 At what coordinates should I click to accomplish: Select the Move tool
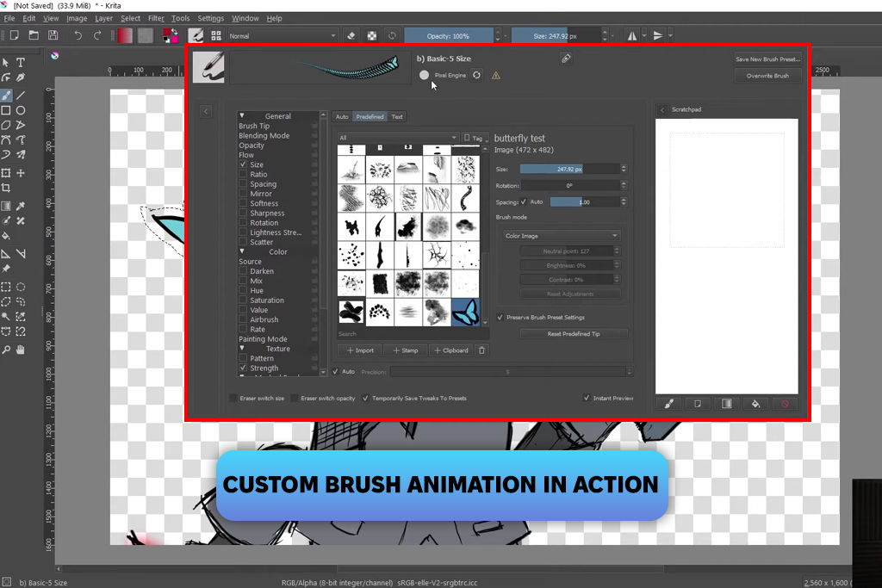(x=21, y=173)
